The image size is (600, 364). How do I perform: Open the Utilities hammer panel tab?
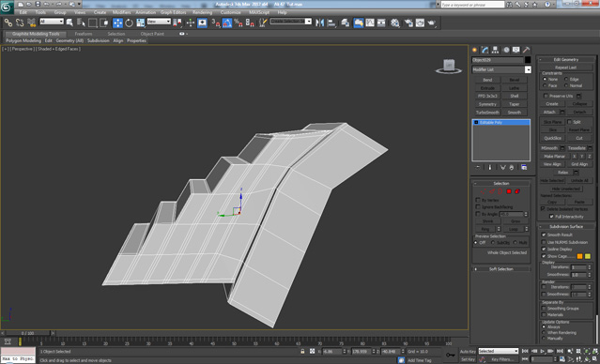click(x=527, y=50)
